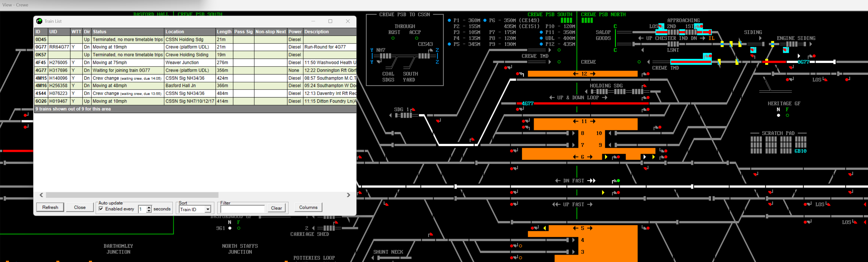Select the 6B10 berth in the Scratch Pad
868x262 pixels.
(x=800, y=151)
